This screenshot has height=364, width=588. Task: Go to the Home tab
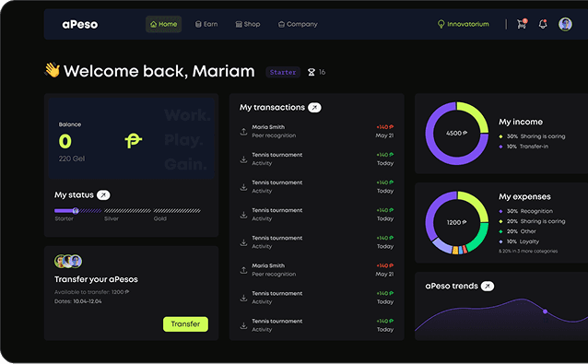tap(163, 24)
